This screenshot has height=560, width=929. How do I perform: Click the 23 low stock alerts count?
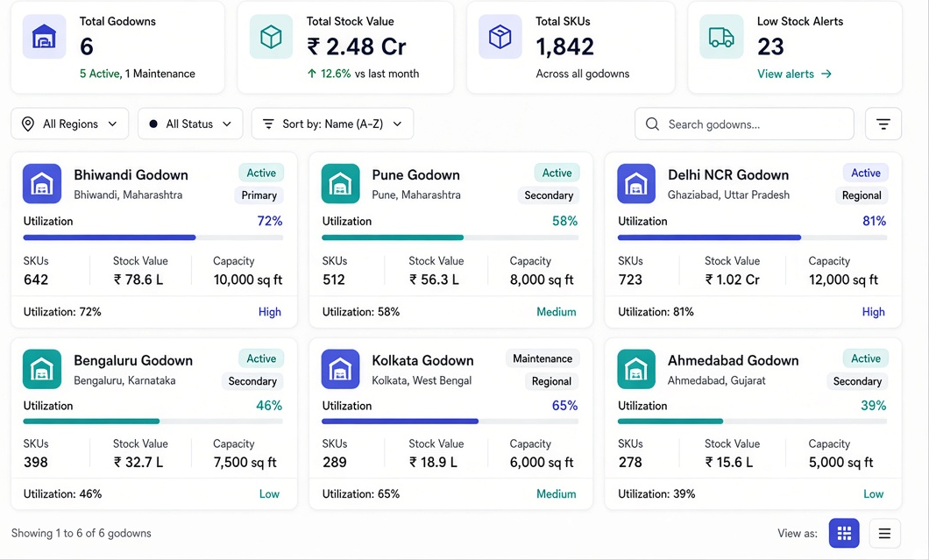(771, 46)
